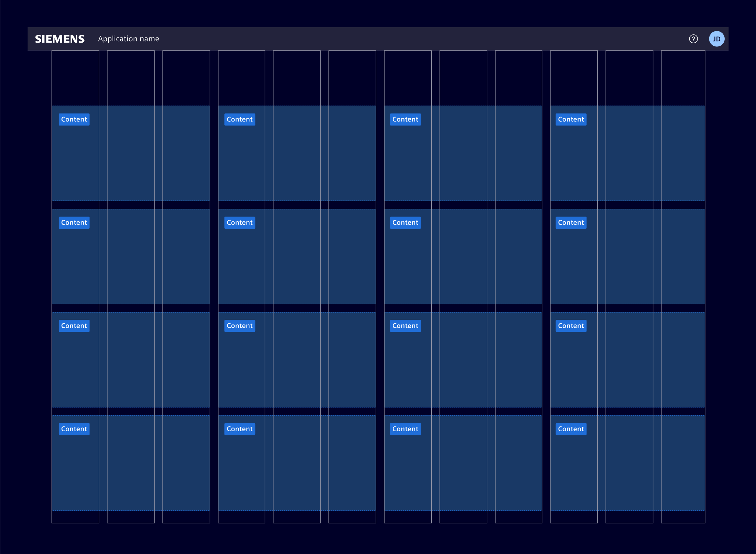This screenshot has height=554, width=756.
Task: Click Content in the rightmost second-row card
Action: [571, 222]
